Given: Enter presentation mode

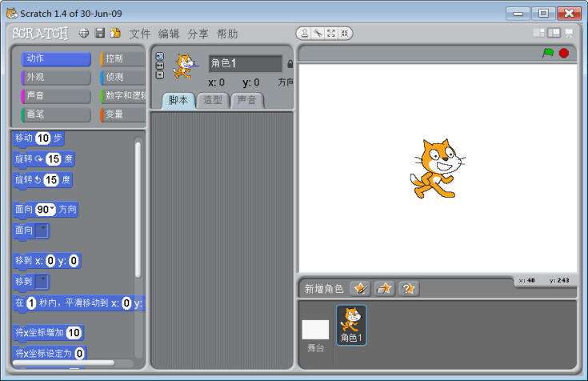Looking at the screenshot, I should 569,33.
